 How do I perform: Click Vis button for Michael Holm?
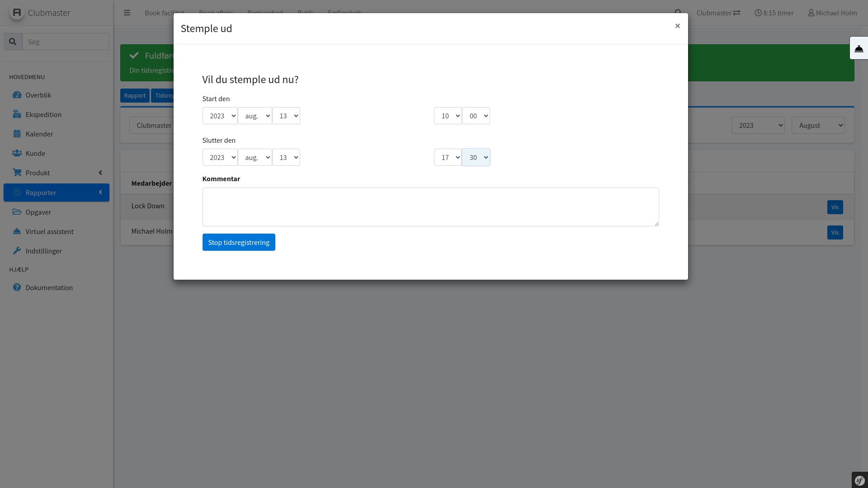[835, 232]
